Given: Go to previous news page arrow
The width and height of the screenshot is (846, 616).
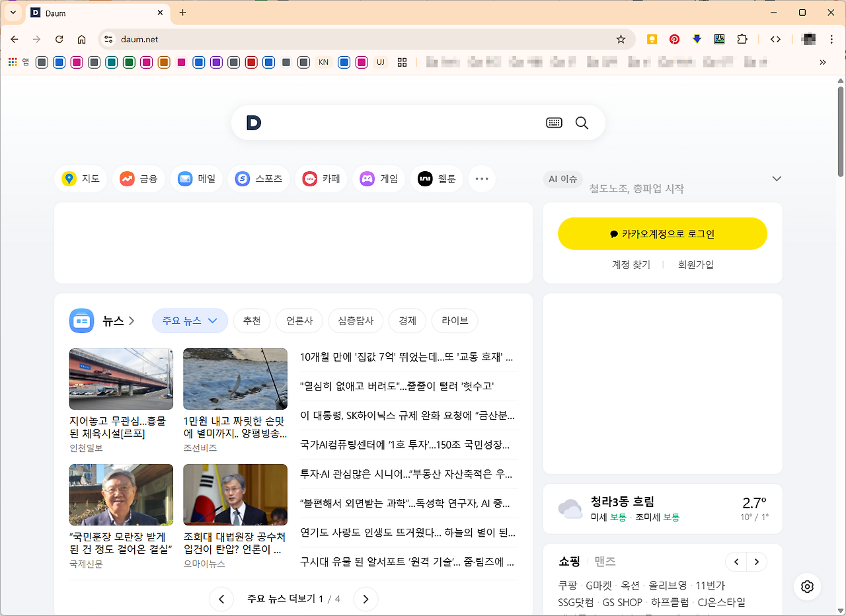Looking at the screenshot, I should click(221, 599).
